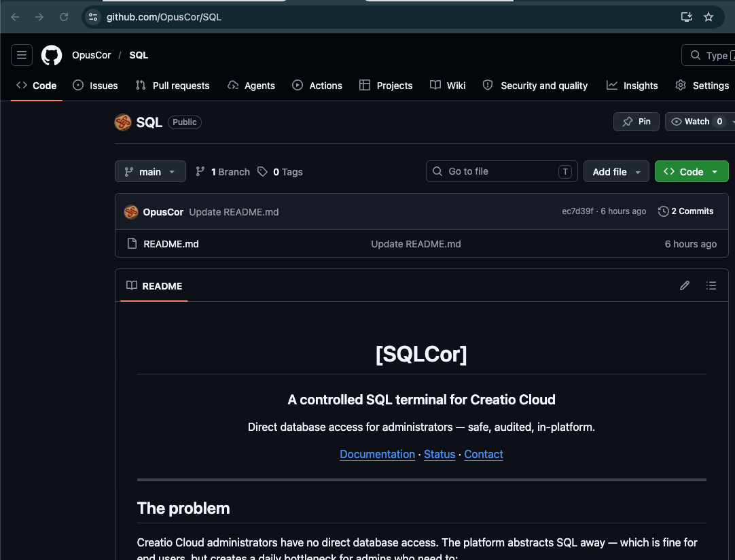Click the search magnifier icon in header
The image size is (735, 560).
(696, 55)
